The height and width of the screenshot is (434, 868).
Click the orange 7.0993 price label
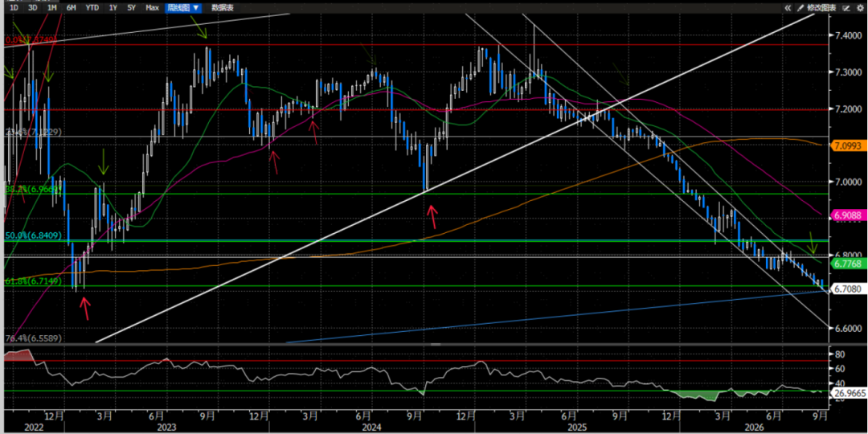847,145
